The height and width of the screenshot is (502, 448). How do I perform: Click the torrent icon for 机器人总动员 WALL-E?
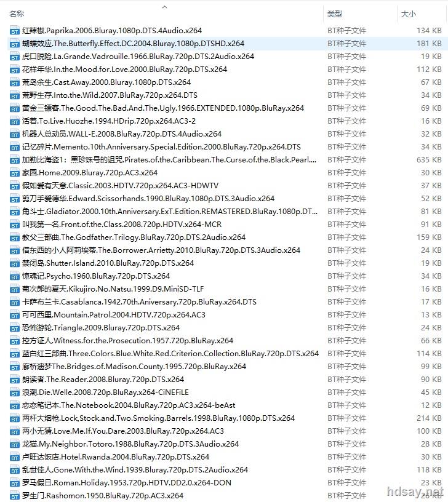[x=14, y=134]
